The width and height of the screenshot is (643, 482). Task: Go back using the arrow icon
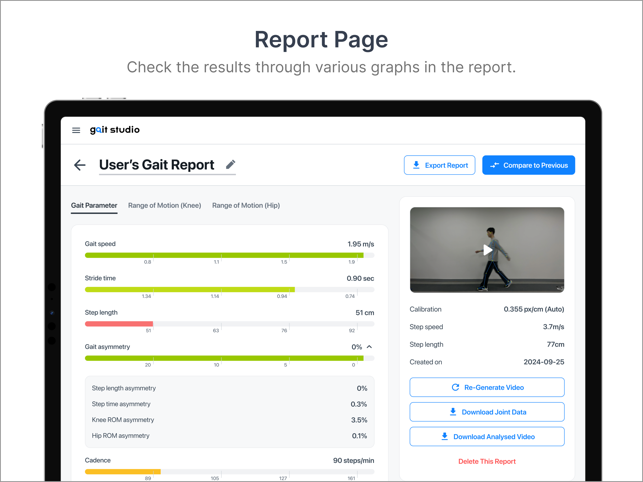point(80,165)
